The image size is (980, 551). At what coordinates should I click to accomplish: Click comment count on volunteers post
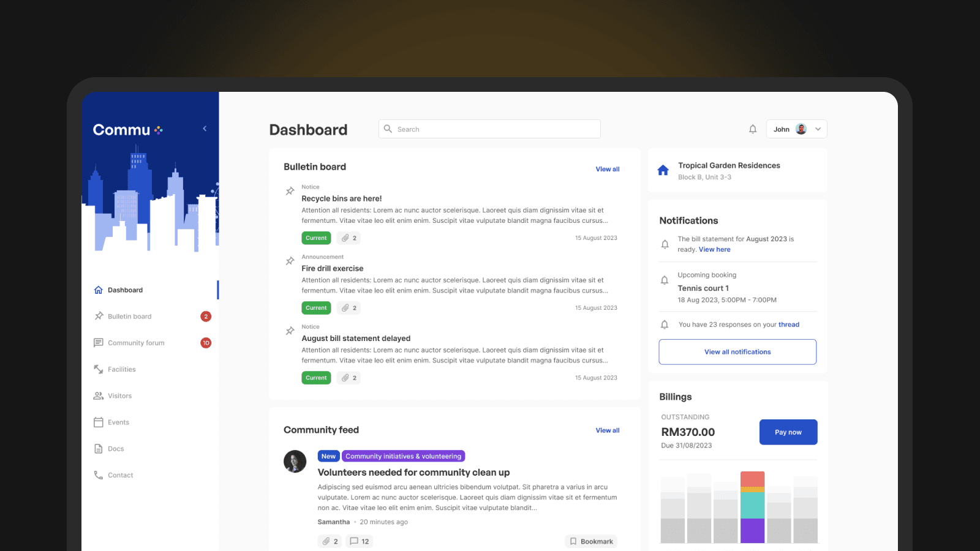pyautogui.click(x=360, y=541)
